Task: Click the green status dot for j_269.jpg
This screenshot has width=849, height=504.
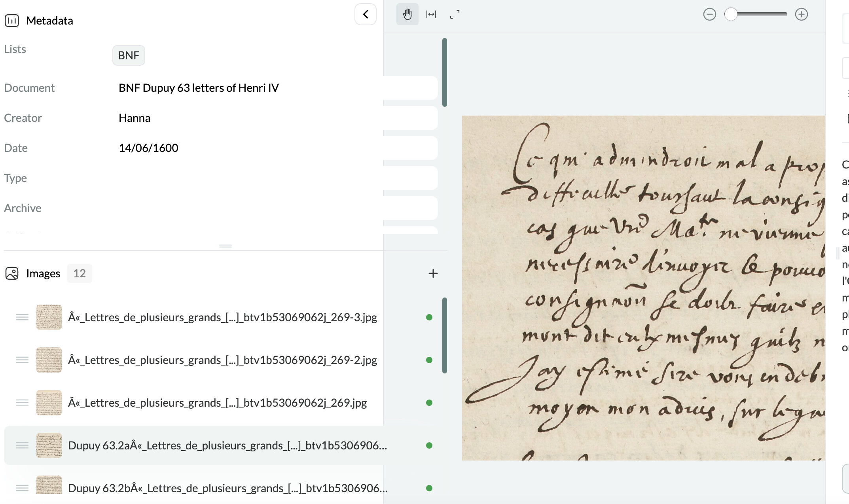Action: 429,403
